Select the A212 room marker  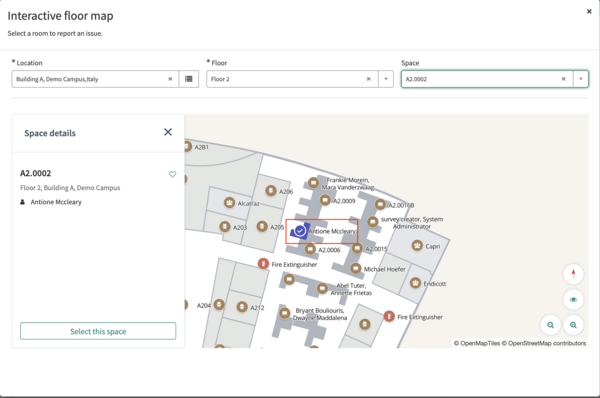[242, 307]
